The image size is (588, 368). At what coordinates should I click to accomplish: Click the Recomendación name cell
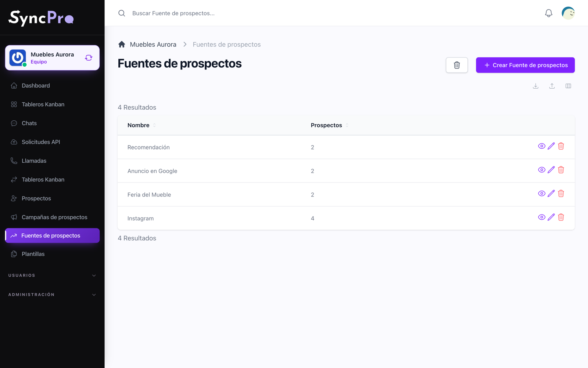(148, 147)
